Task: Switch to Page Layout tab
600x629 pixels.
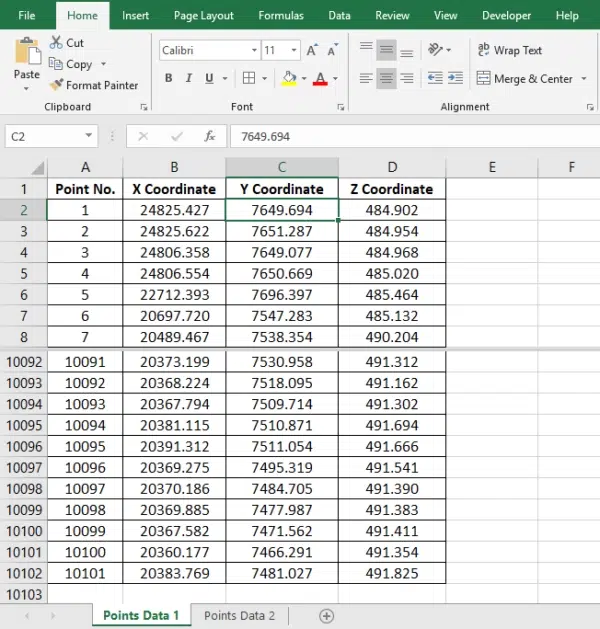Action: (x=203, y=15)
